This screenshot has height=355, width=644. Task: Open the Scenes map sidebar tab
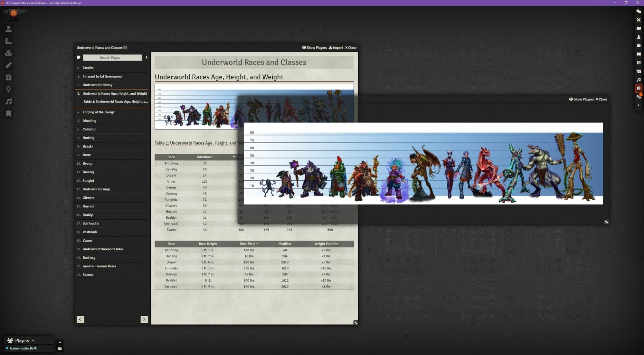[639, 28]
